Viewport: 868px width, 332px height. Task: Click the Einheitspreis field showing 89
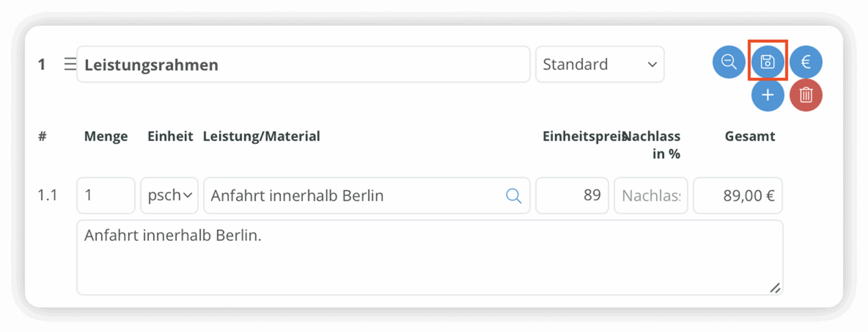[x=572, y=195]
